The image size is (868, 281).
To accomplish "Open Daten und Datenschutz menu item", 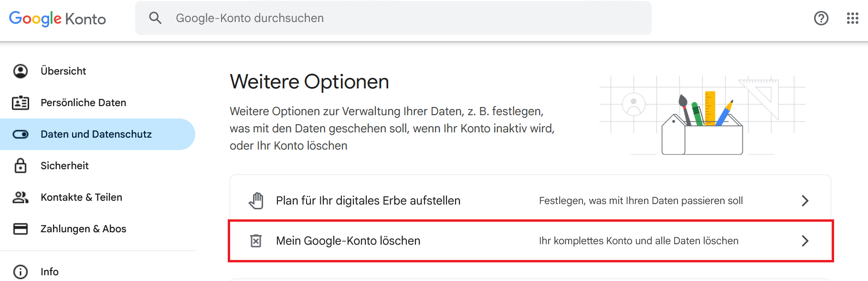I will (x=97, y=134).
